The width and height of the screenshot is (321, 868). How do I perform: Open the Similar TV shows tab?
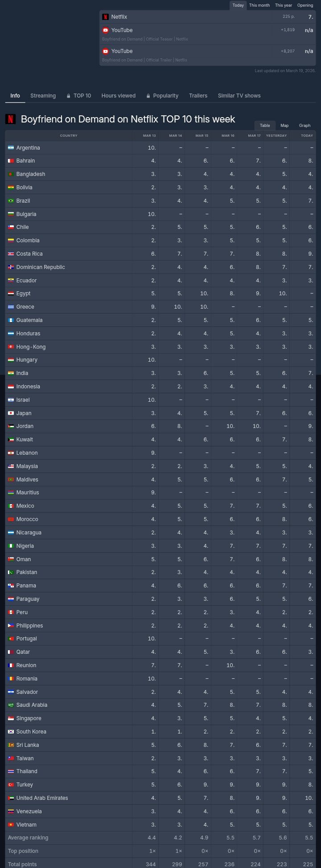(x=239, y=96)
